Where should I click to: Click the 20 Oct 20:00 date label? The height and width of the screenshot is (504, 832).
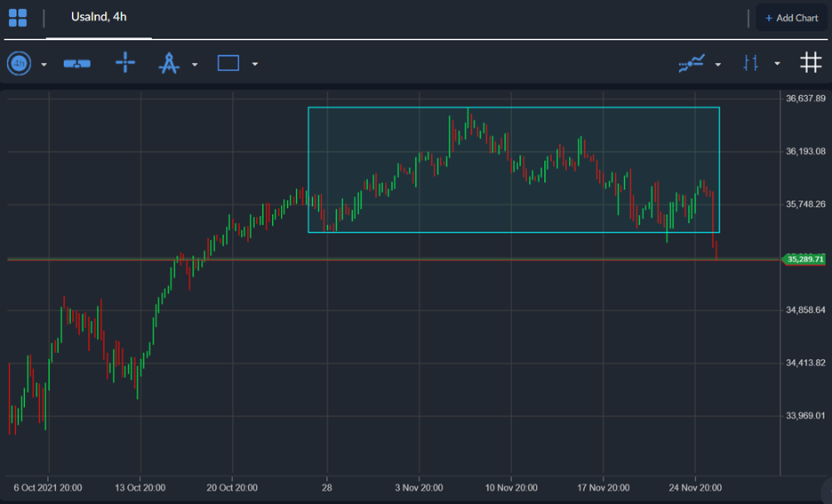232,487
